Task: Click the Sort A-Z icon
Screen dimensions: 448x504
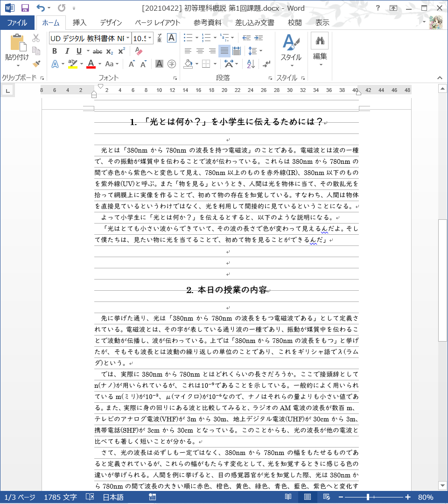Action: pyautogui.click(x=250, y=64)
